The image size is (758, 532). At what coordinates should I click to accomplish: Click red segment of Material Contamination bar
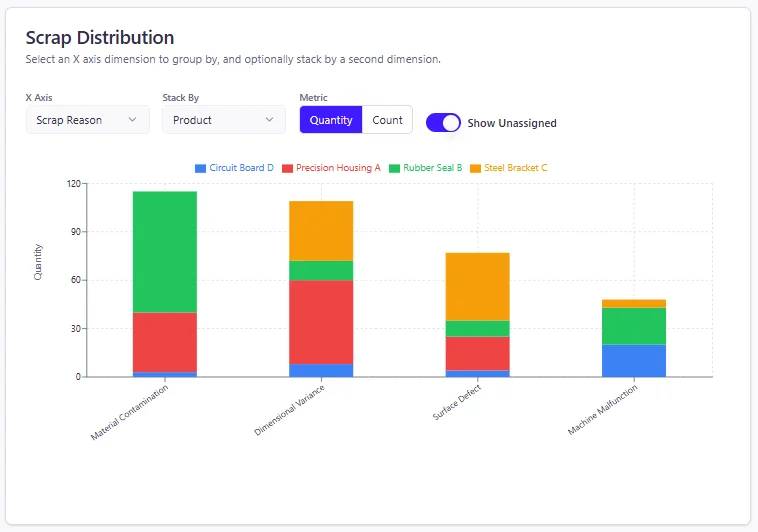pos(165,342)
